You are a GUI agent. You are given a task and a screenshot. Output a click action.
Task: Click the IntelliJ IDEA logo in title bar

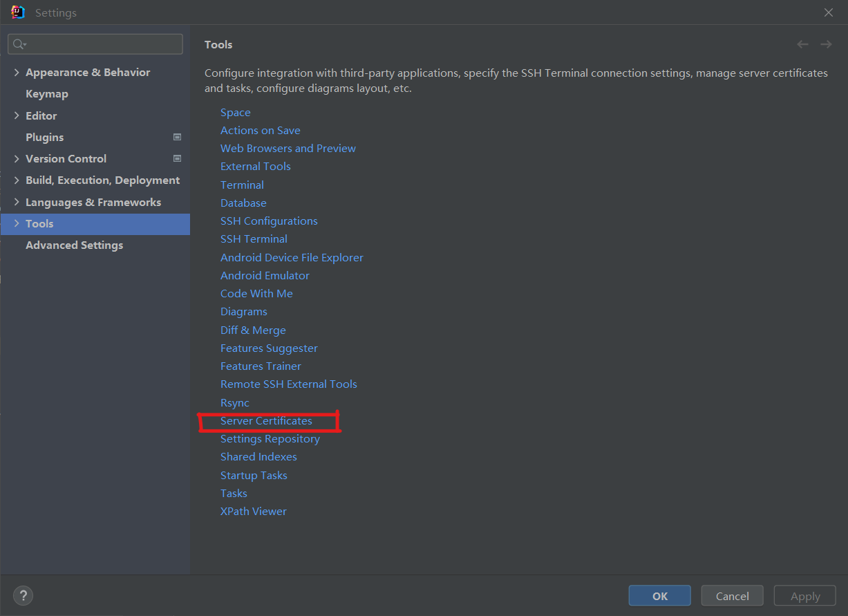(18, 12)
